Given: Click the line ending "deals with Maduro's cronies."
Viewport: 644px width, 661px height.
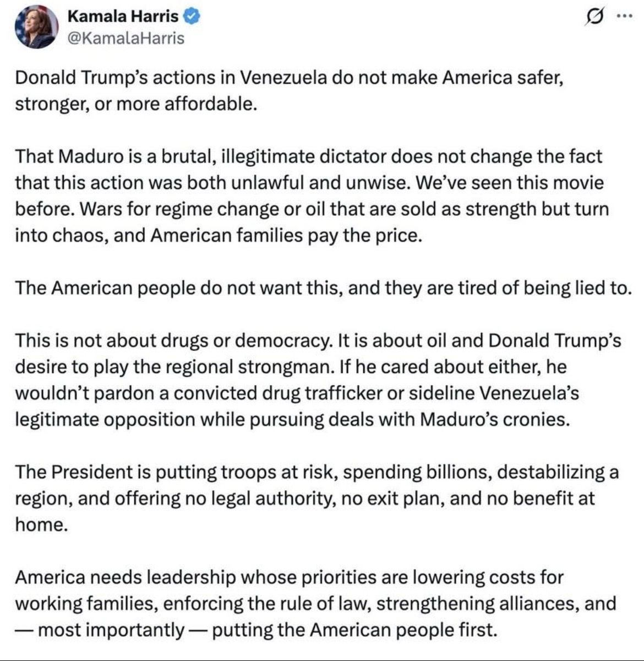Looking at the screenshot, I should (292, 420).
